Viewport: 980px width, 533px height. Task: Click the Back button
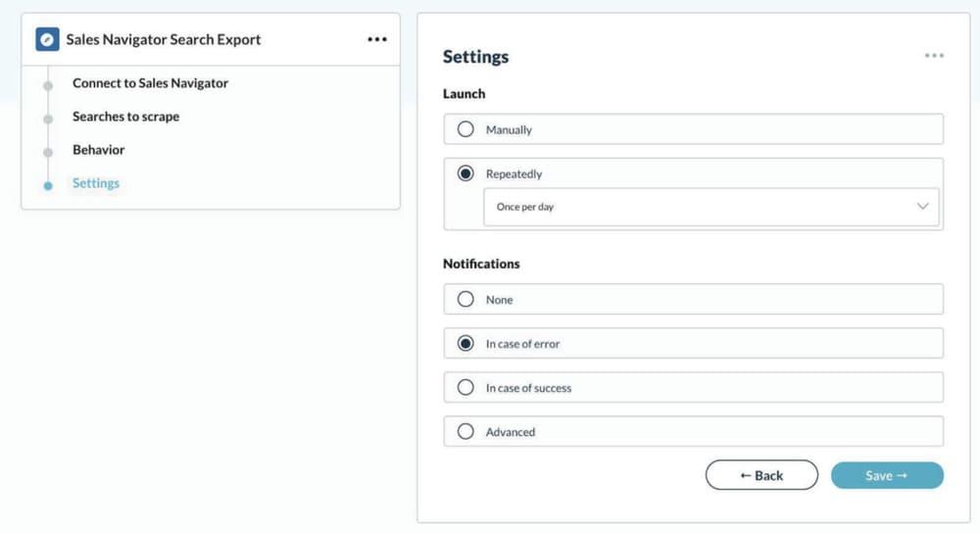click(x=761, y=475)
